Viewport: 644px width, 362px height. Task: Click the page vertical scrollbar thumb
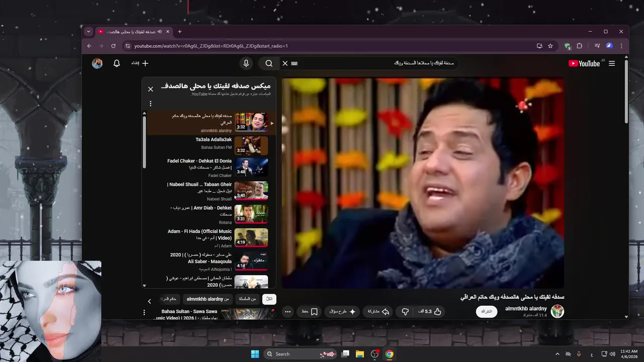626,92
